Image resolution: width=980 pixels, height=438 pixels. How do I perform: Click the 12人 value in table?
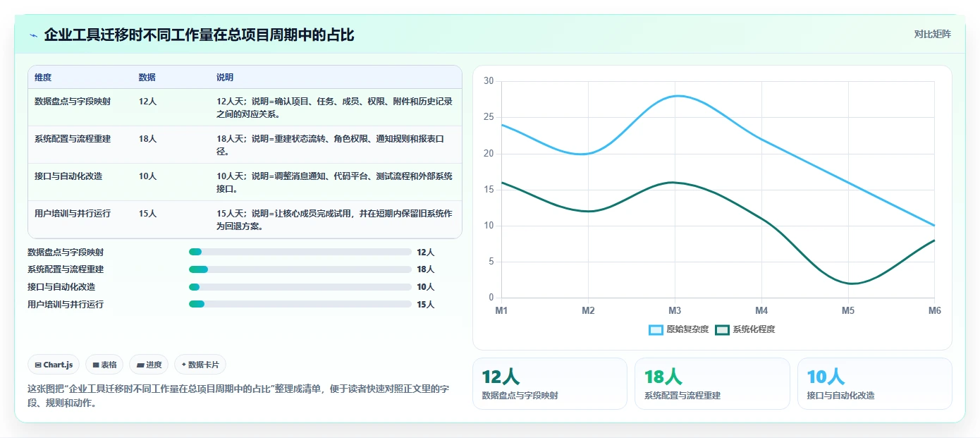tap(147, 102)
